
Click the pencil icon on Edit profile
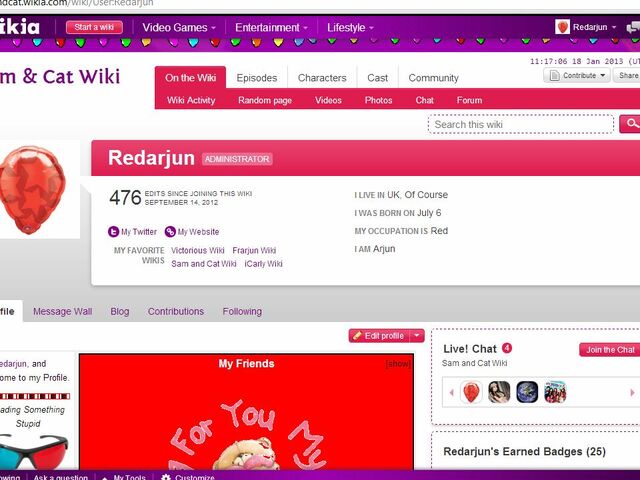click(x=357, y=336)
